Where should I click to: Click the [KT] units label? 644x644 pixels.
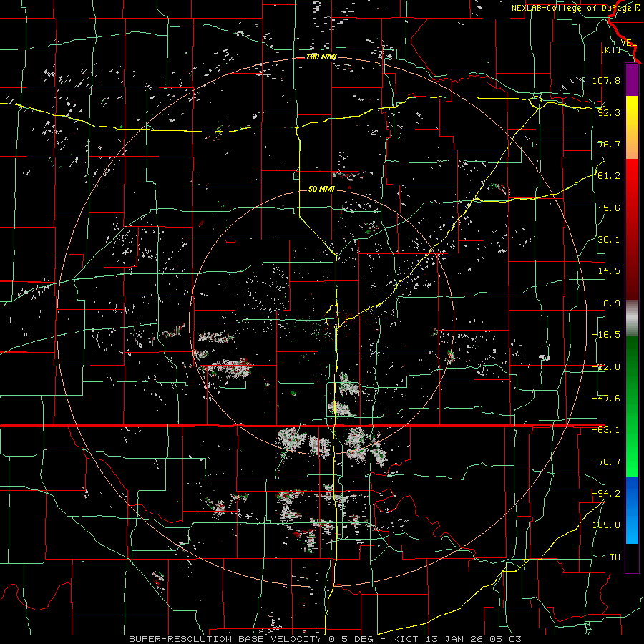611,49
